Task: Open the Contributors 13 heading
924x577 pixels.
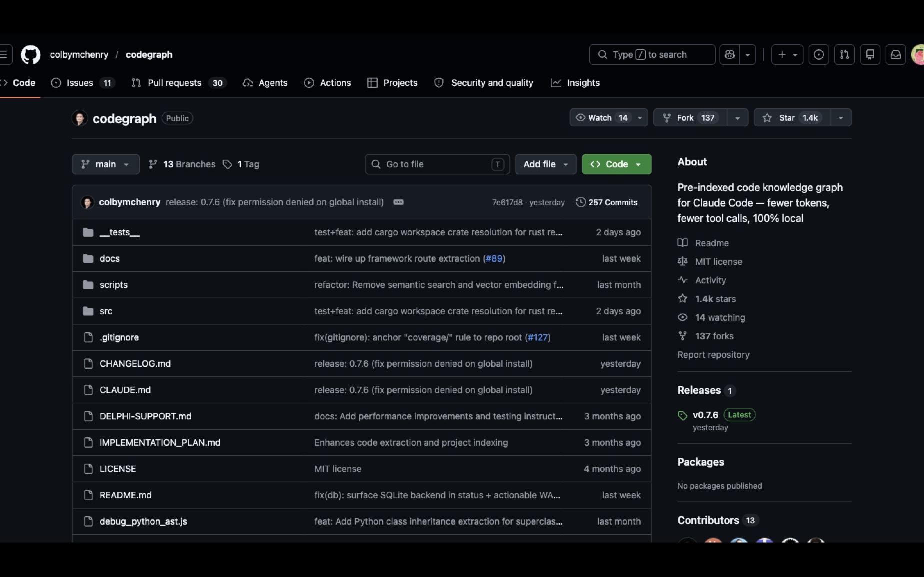Action: tap(717, 520)
